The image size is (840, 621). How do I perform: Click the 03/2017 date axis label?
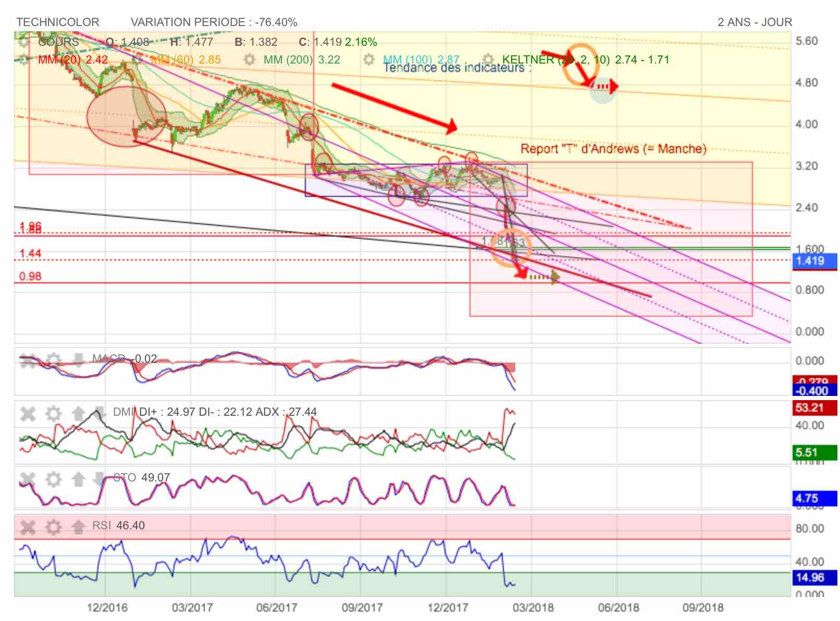click(192, 607)
